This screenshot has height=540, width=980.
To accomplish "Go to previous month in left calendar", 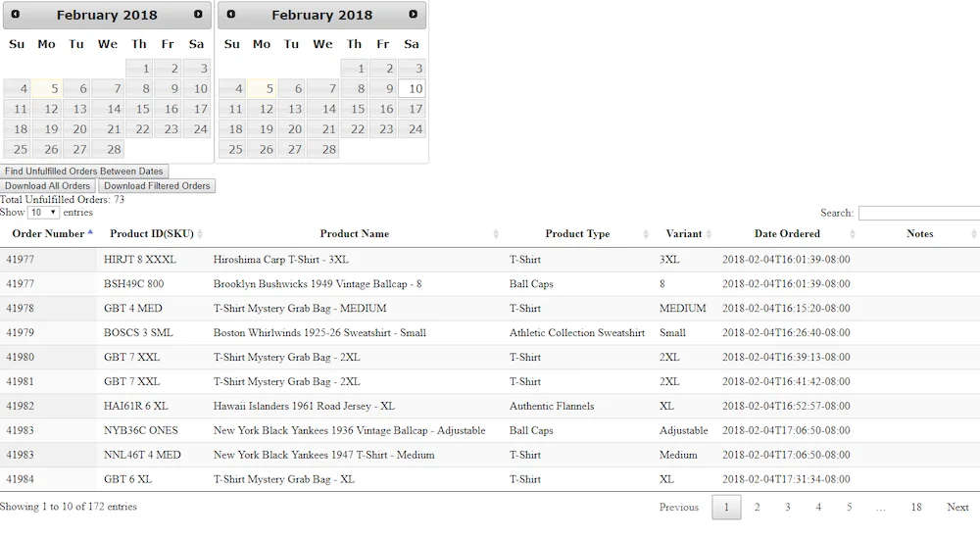I will coord(16,15).
